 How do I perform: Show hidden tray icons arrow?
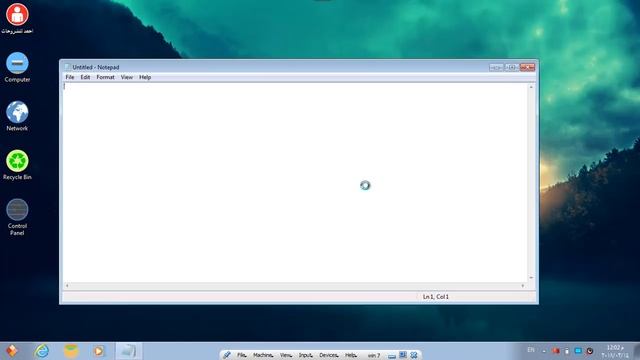pyautogui.click(x=544, y=351)
